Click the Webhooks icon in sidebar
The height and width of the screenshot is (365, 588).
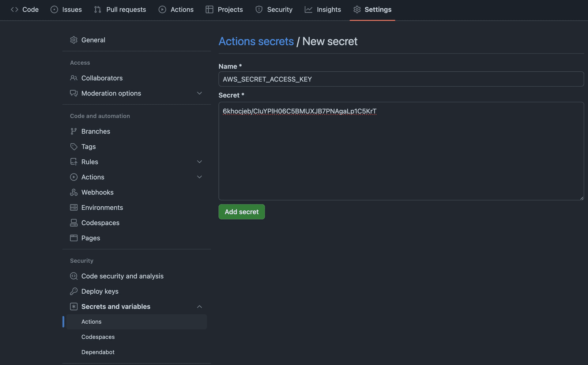(73, 192)
